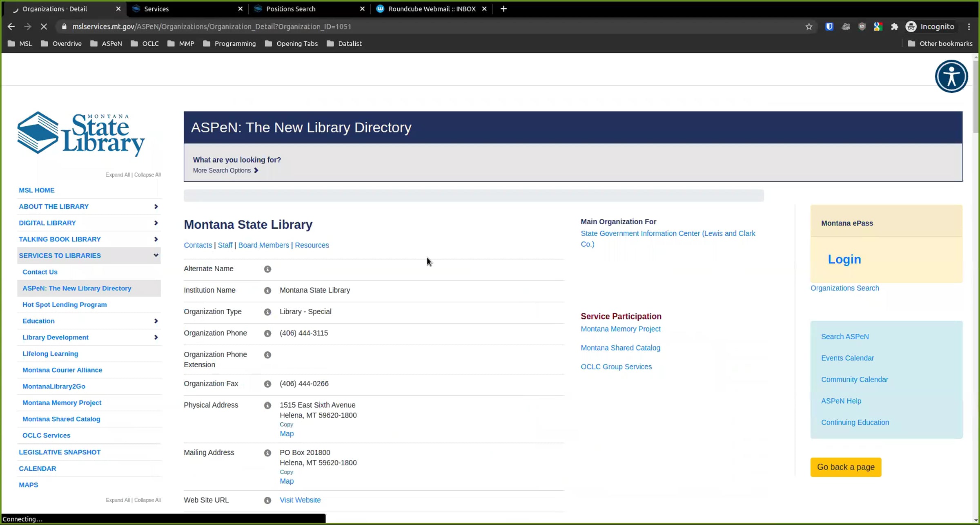Open the Datalist bookmarks folder

[x=344, y=44]
